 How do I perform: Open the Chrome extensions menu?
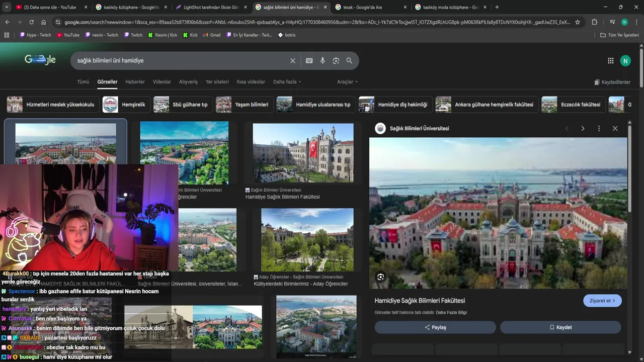click(x=594, y=22)
